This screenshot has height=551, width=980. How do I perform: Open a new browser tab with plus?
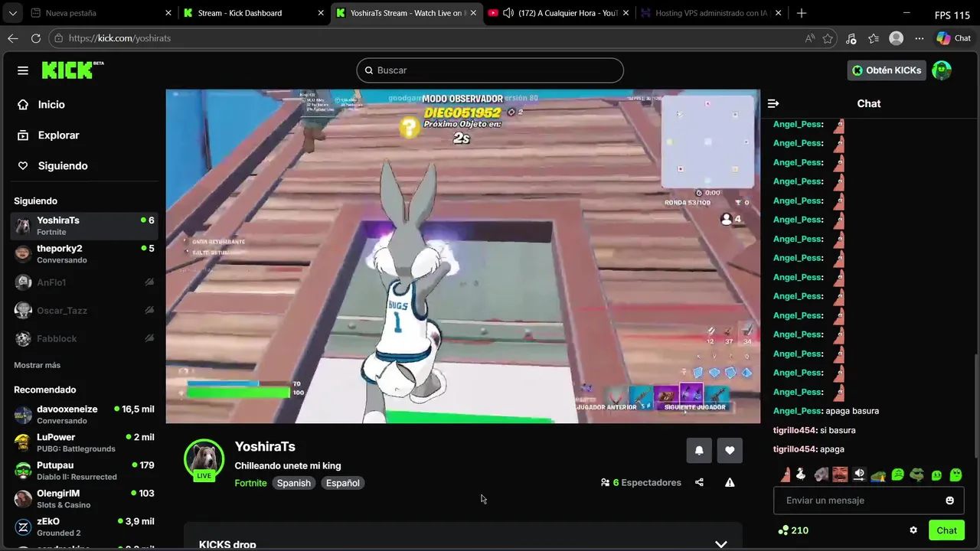tap(801, 13)
